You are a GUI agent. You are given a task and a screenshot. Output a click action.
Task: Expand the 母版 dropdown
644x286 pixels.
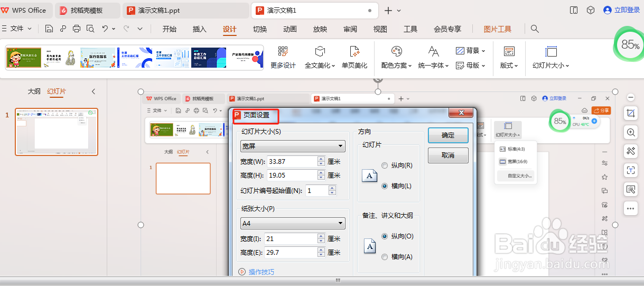470,66
